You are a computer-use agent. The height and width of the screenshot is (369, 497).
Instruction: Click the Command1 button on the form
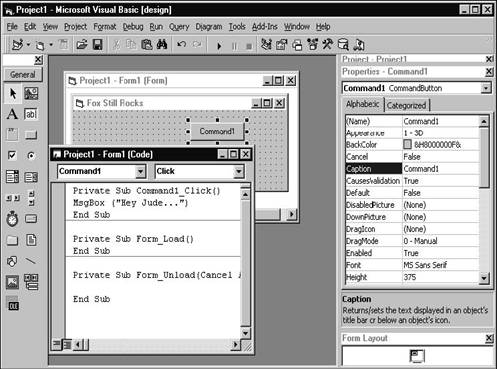(x=217, y=131)
